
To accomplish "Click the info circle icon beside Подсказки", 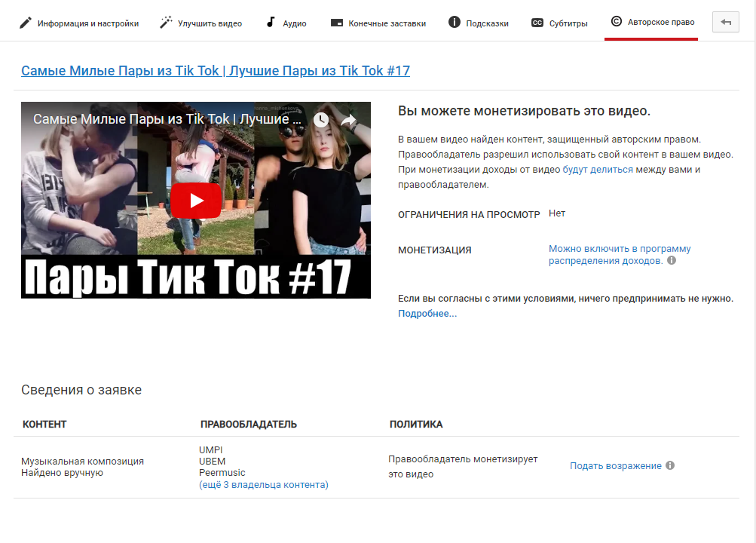I will coord(455,22).
